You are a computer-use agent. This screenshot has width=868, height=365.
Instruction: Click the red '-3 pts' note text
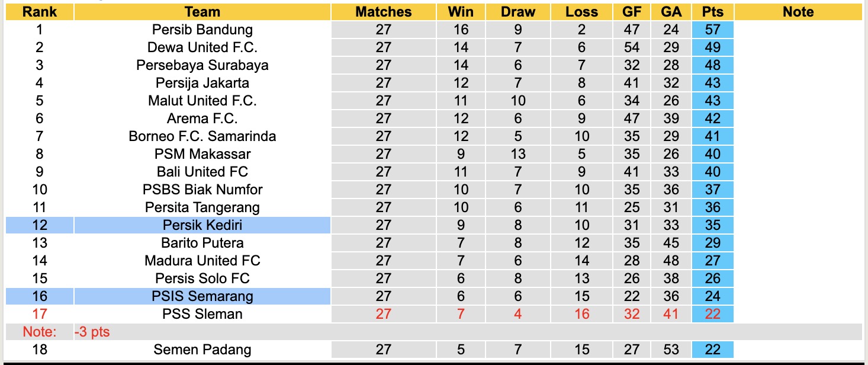click(x=92, y=332)
